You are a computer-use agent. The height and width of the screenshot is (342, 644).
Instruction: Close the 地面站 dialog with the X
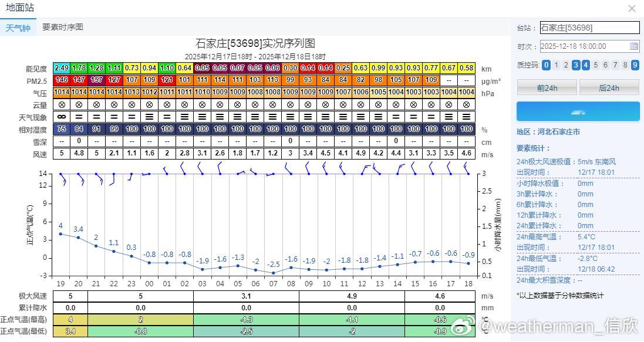632,9
